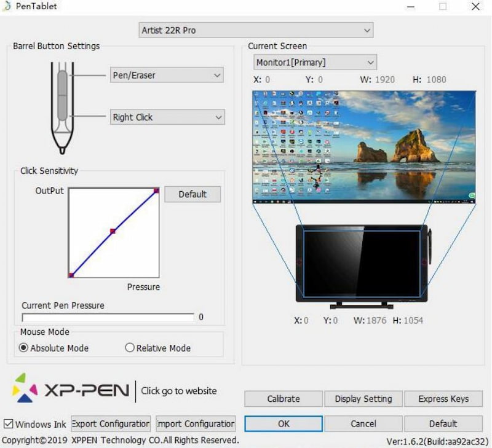The height and width of the screenshot is (448, 492).
Task: Select the top-right pressure curve control point
Action: (x=156, y=191)
